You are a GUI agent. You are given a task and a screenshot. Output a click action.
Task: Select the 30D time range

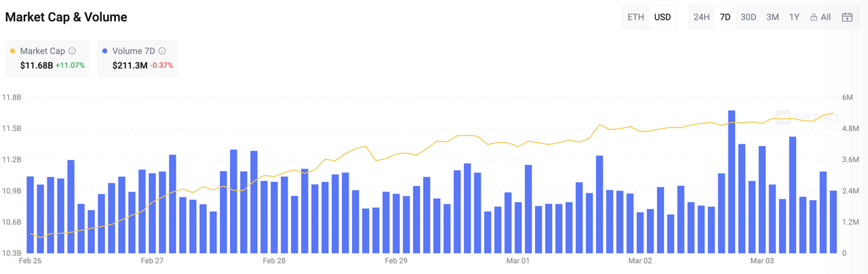(x=748, y=17)
